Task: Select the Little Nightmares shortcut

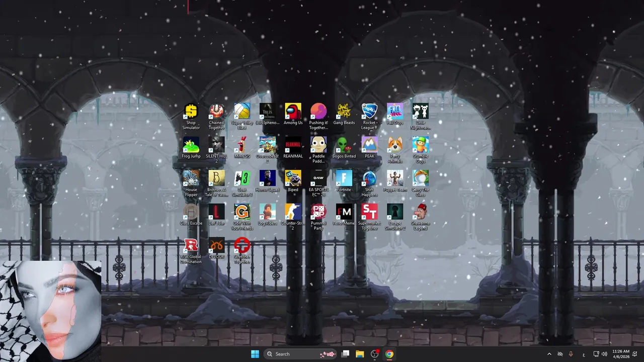Action: click(x=421, y=117)
